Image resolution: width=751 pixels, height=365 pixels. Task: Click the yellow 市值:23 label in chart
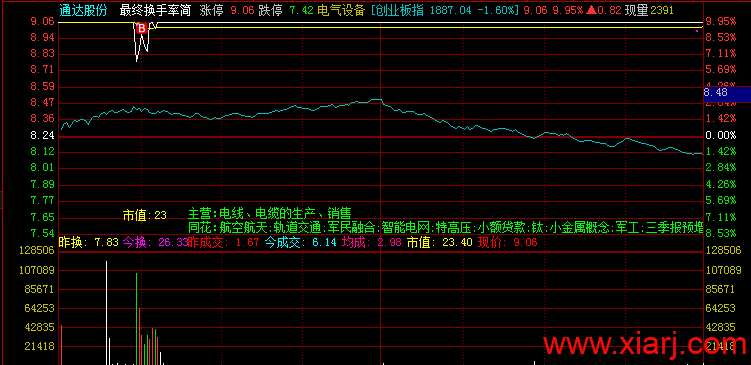coord(145,216)
